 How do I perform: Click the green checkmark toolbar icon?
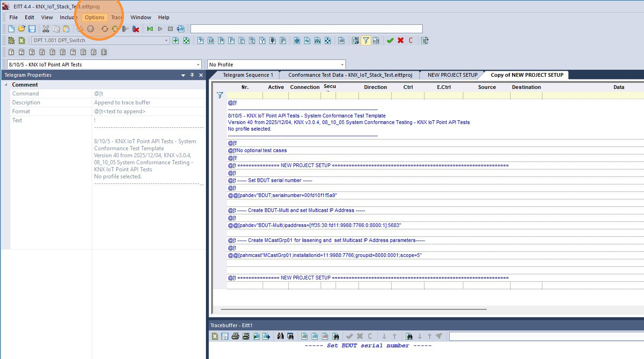coord(390,41)
